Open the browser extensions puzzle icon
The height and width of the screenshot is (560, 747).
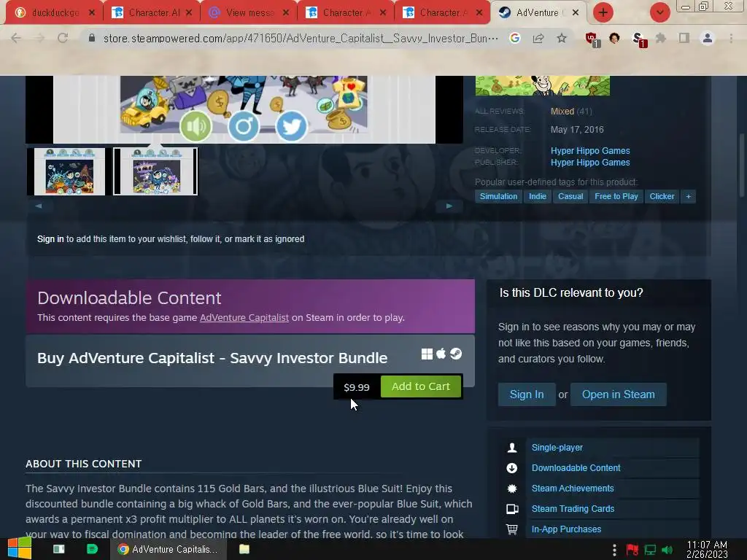coord(660,38)
